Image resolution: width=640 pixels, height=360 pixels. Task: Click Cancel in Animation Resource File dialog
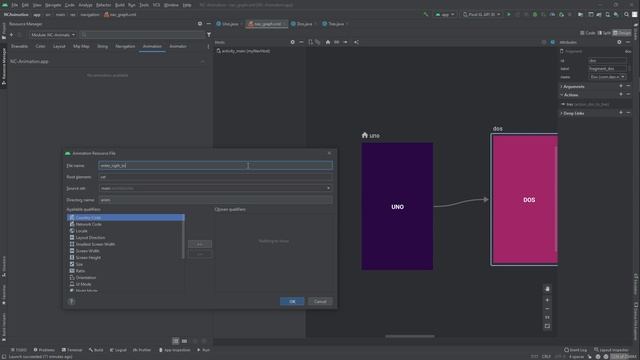320,301
